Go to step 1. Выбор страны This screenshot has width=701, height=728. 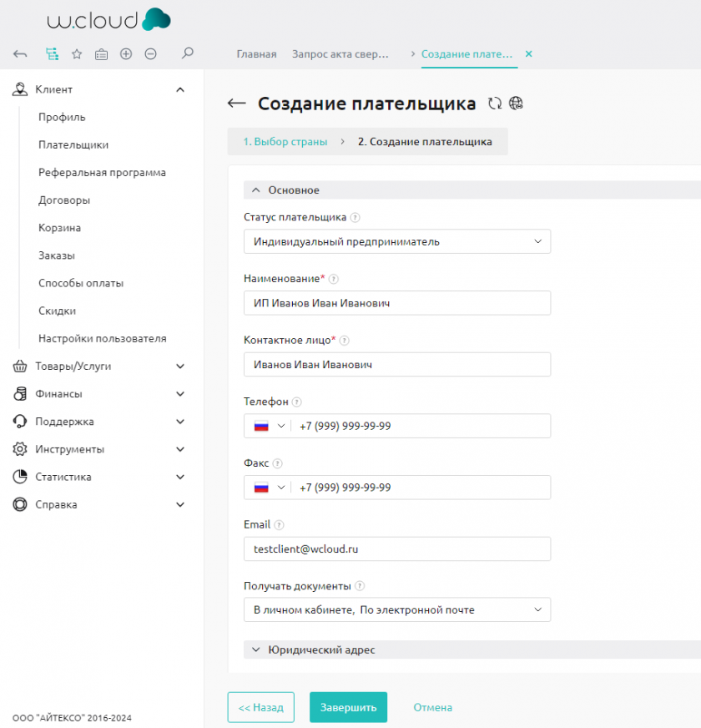pyautogui.click(x=285, y=142)
